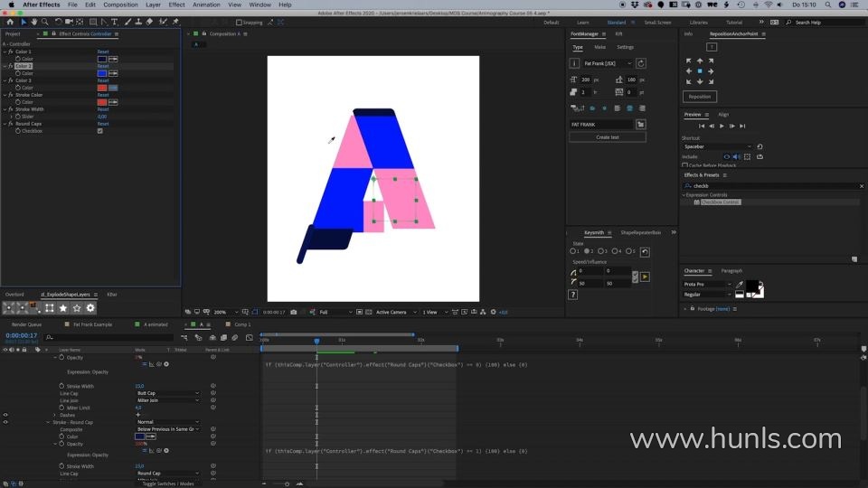Click the Color 2 blue swatch

102,73
